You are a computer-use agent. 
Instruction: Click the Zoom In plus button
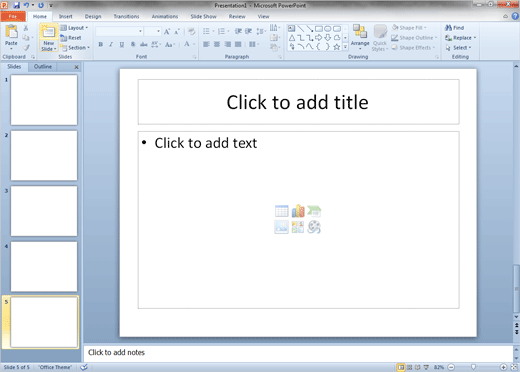pyautogui.click(x=503, y=367)
